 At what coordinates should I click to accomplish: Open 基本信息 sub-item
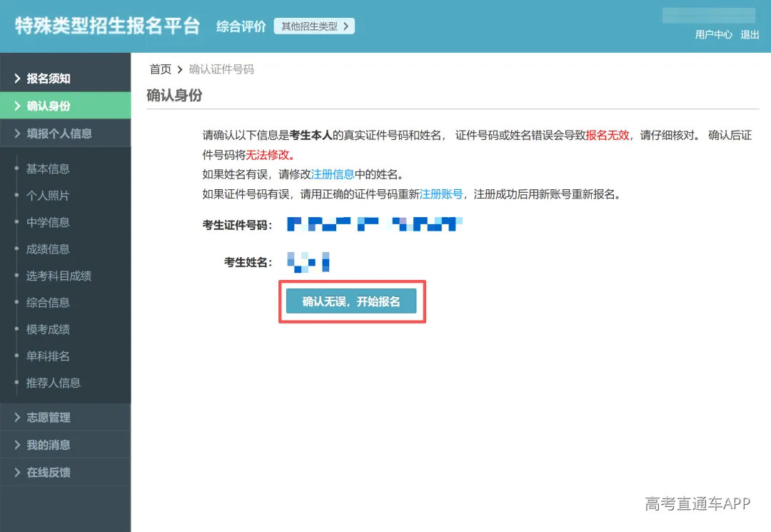[48, 169]
